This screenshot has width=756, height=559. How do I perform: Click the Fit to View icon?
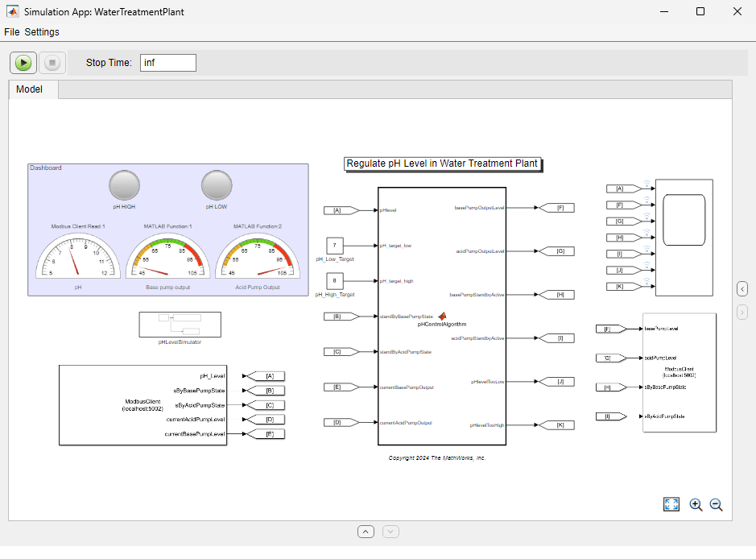671,504
